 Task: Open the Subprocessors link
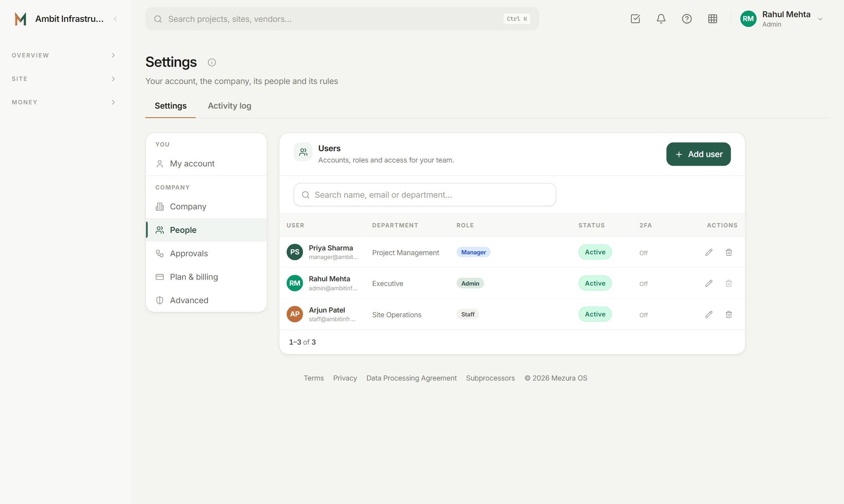490,378
